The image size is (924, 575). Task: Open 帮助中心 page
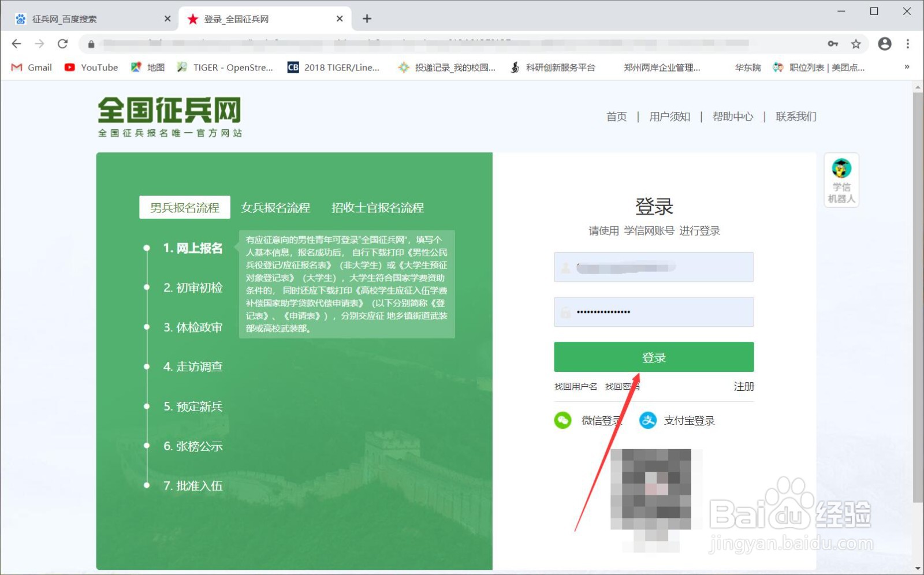coord(733,117)
